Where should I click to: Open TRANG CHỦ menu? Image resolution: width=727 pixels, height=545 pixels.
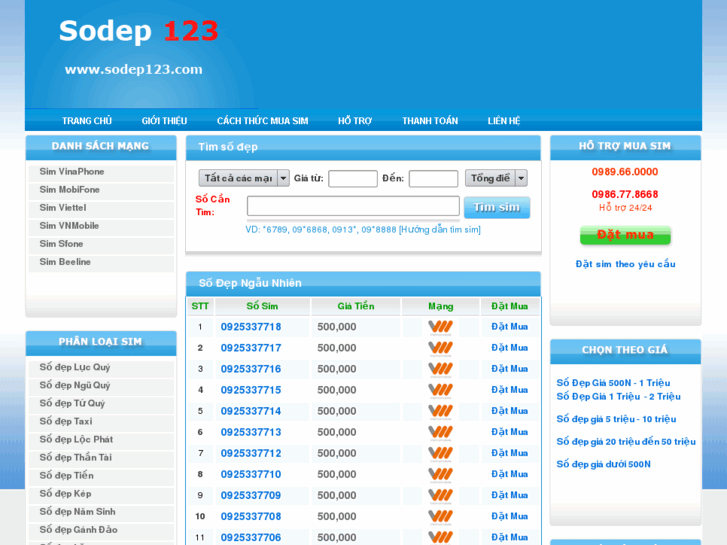pos(87,121)
